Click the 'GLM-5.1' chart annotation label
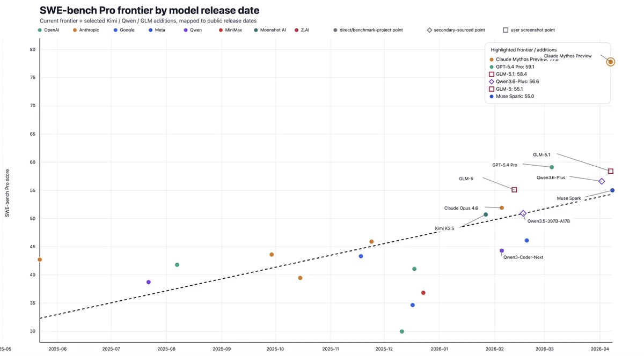Image resolution: width=644 pixels, height=356 pixels. (541, 155)
